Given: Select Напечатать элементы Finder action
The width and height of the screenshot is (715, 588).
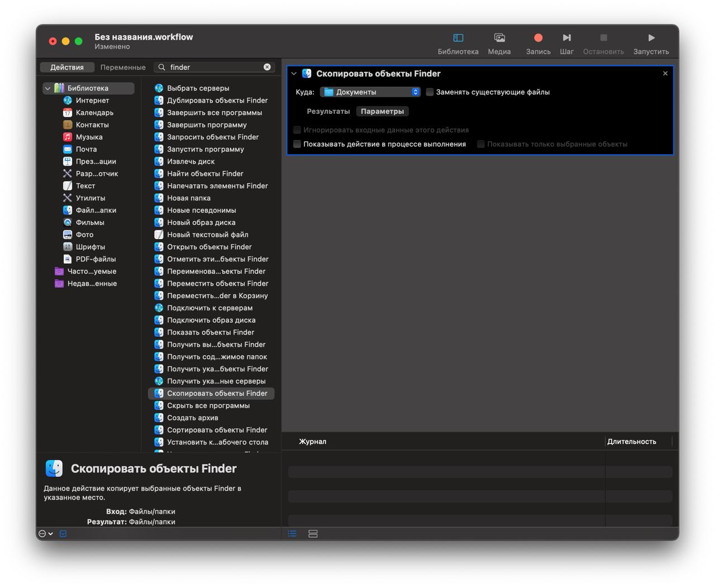Looking at the screenshot, I should [217, 186].
